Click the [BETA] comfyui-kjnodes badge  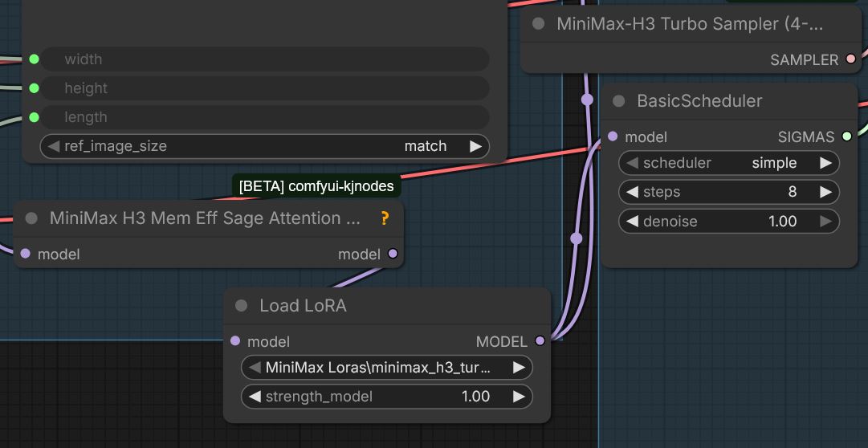[x=316, y=186]
